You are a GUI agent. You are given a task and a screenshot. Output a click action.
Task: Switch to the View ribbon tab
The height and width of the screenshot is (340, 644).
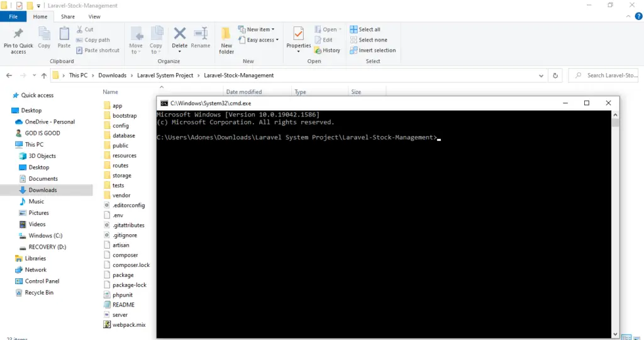94,17
